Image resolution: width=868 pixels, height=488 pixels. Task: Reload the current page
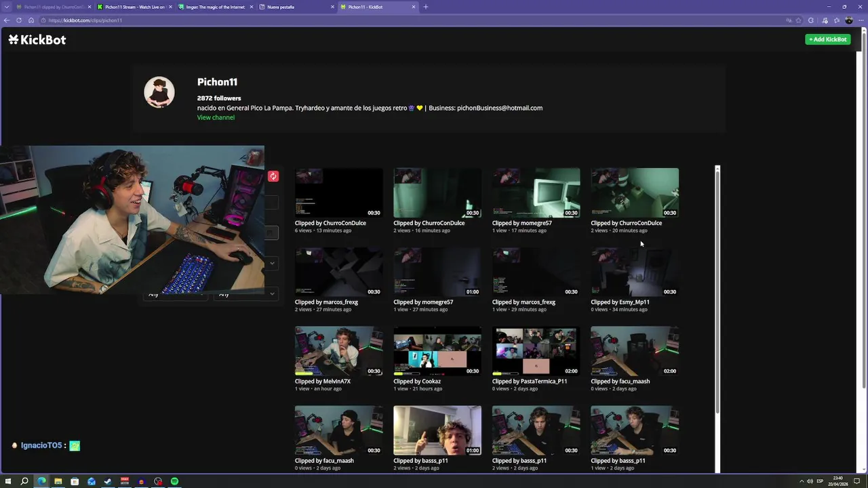(19, 20)
